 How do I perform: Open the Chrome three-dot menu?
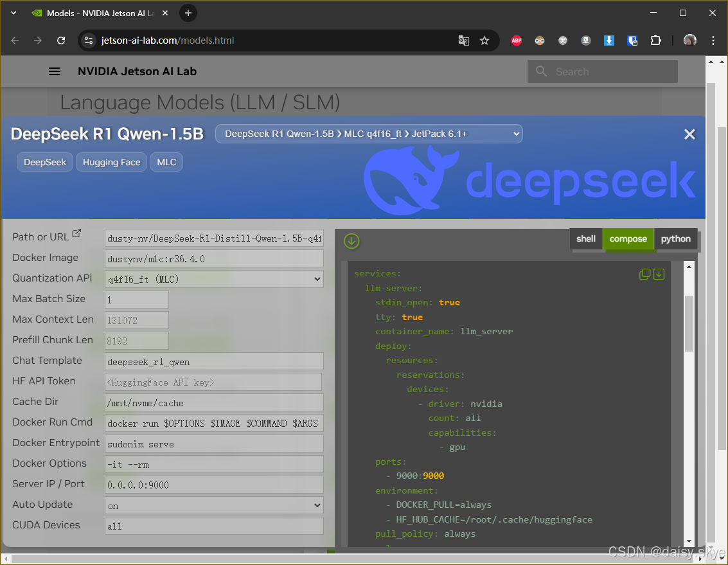(x=713, y=40)
